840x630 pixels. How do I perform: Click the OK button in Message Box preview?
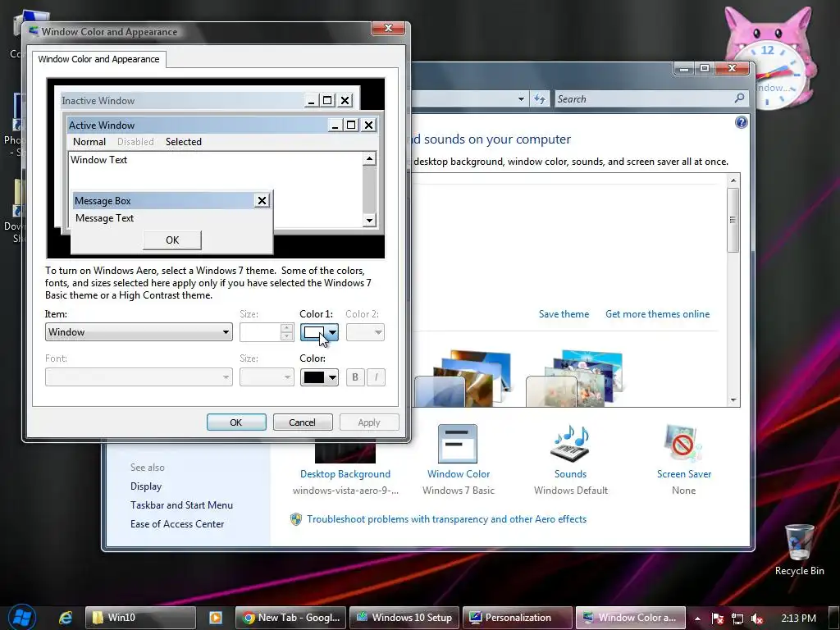(172, 240)
